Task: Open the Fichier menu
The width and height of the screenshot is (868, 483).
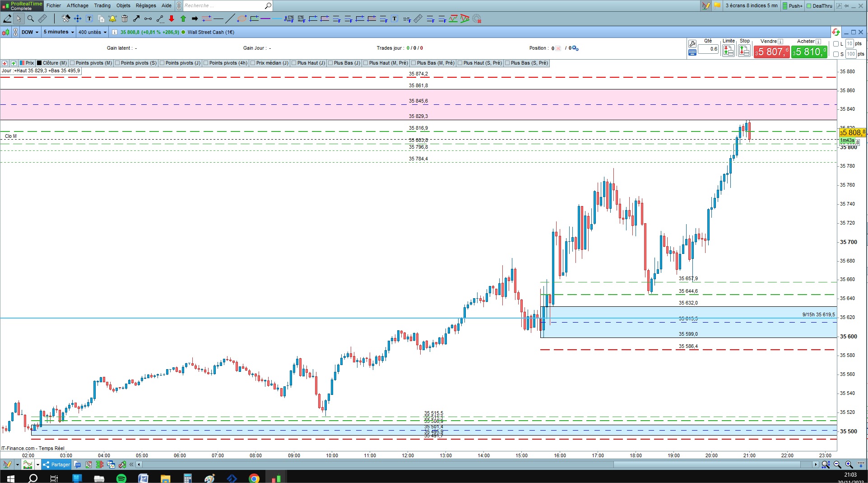Action: (x=54, y=6)
